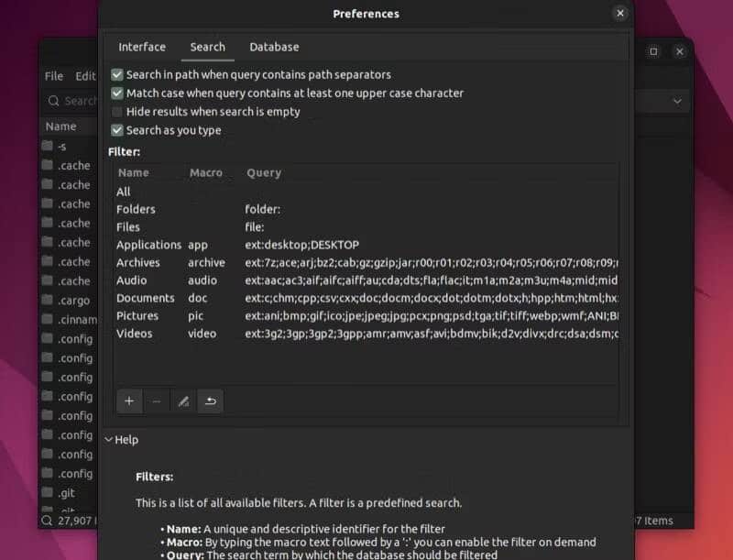Uncheck 'Search in path when query contains path separators'

117,75
